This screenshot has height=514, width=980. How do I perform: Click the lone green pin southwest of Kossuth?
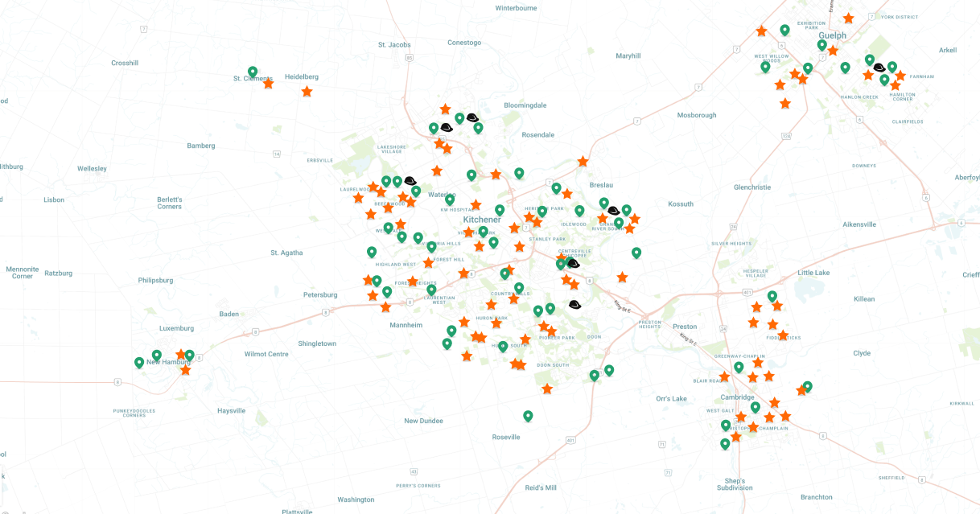[x=636, y=253]
